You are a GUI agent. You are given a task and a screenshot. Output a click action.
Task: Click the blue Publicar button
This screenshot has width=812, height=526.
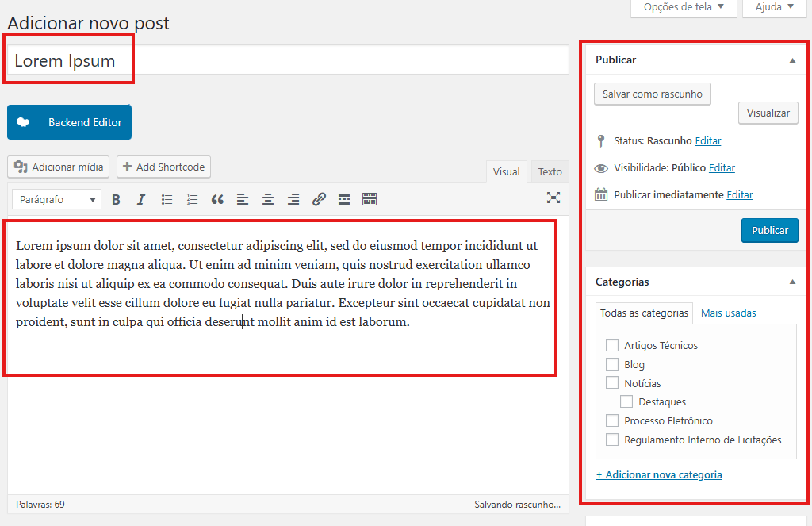pos(769,230)
